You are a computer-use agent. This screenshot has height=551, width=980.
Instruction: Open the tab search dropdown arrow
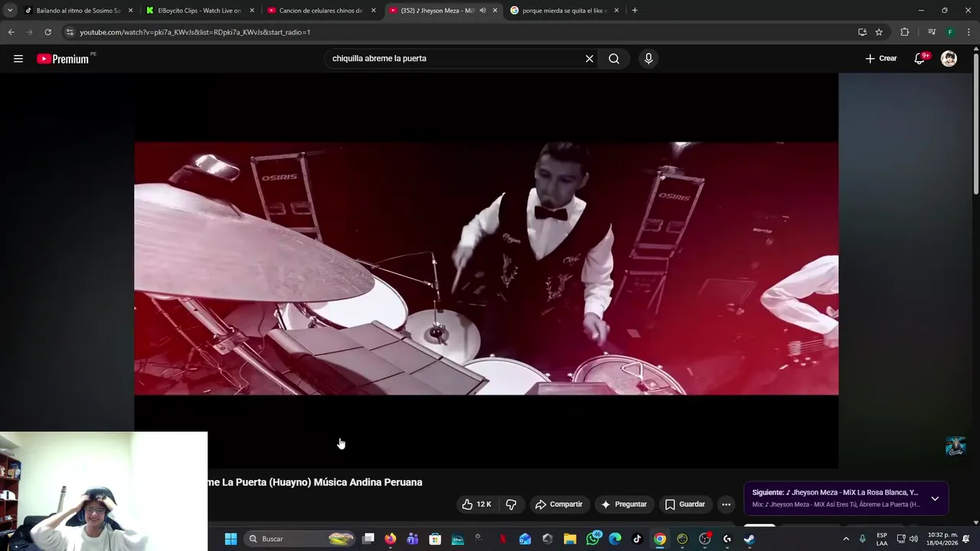tap(10, 11)
